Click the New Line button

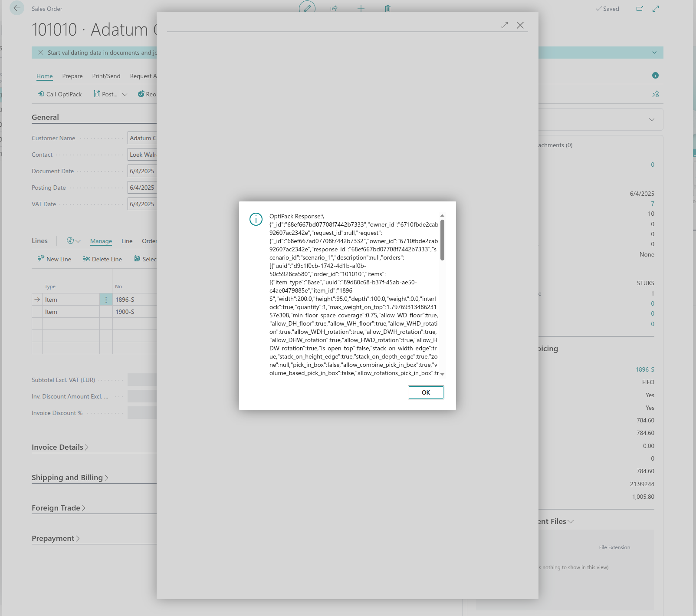[54, 259]
